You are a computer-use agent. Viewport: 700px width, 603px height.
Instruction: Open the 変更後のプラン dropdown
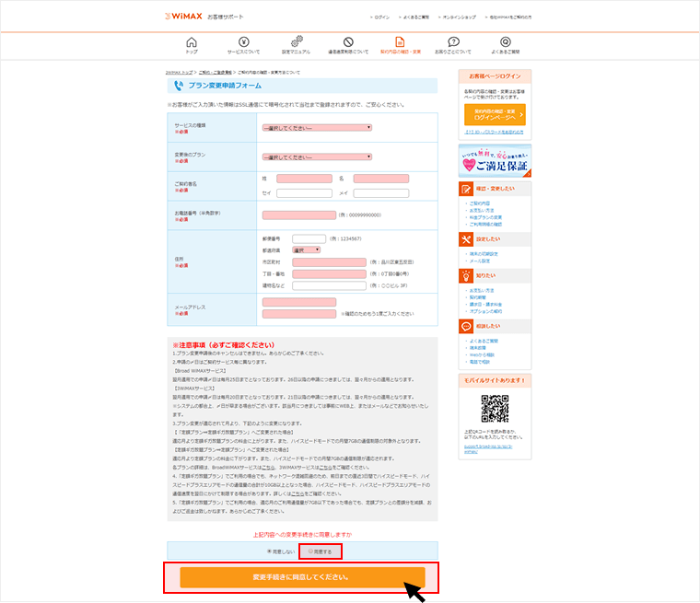click(x=316, y=157)
